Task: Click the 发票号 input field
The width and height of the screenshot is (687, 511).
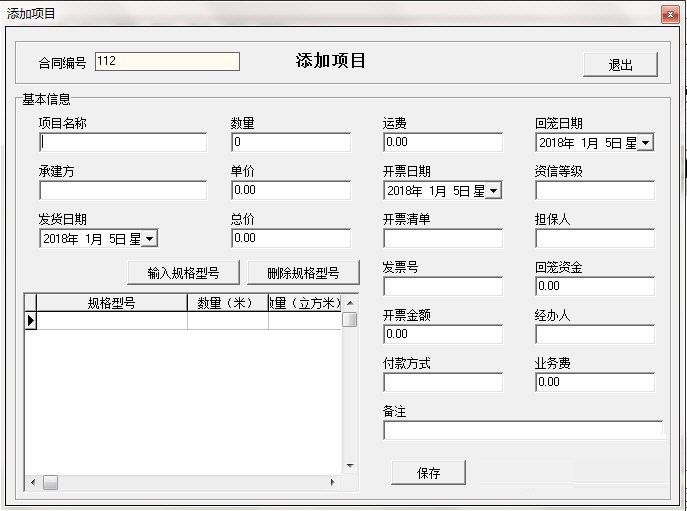Action: (443, 286)
